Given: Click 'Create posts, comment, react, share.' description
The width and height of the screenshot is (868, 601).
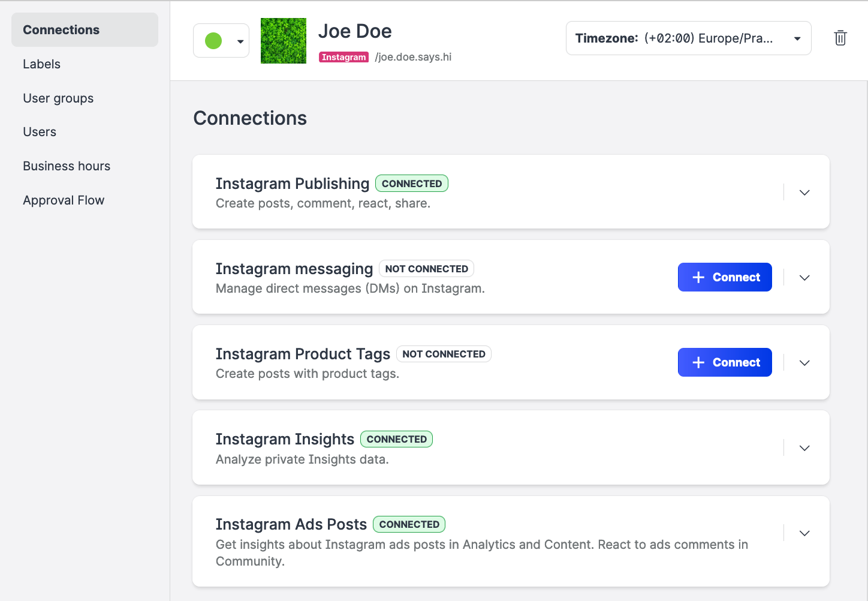Looking at the screenshot, I should coord(323,203).
